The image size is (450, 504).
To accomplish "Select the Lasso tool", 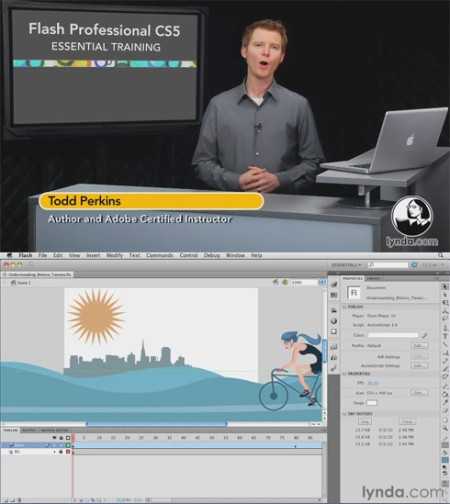I will pos(445,318).
